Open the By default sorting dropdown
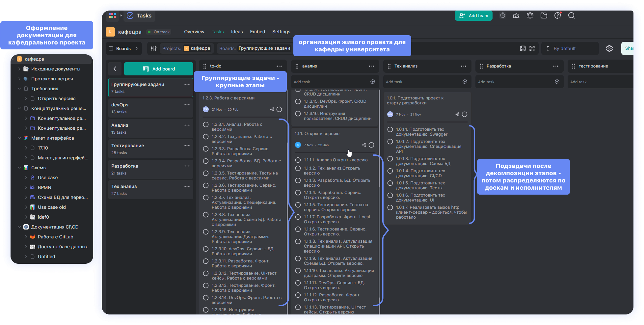Viewport: 644px width, 325px height. (564, 48)
